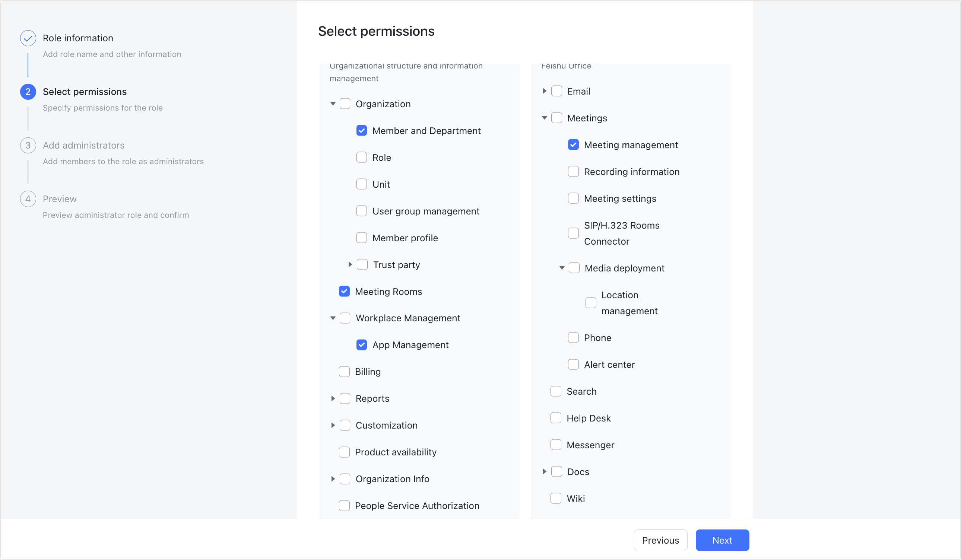The width and height of the screenshot is (961, 560).
Task: Enable the Role permission checkbox
Action: point(362,157)
